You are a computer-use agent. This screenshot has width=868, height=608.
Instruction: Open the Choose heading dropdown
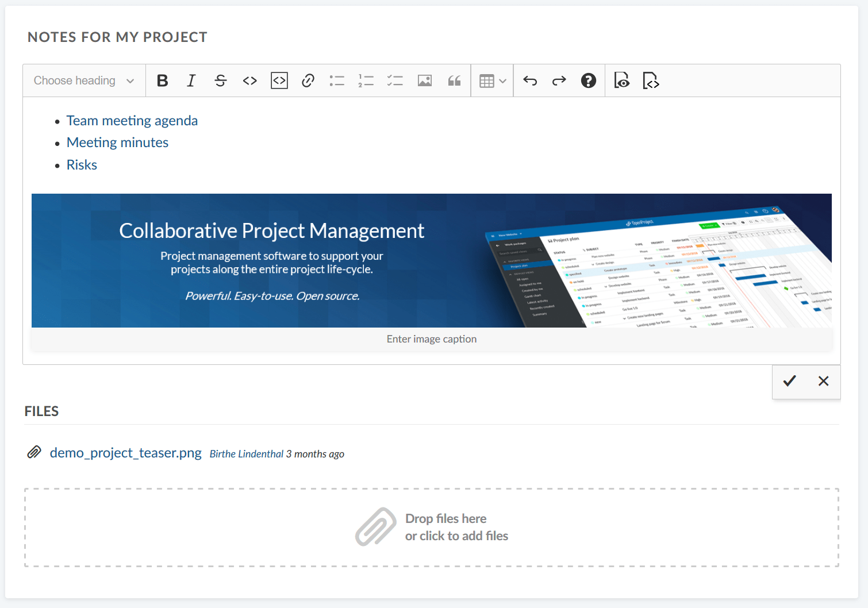pyautogui.click(x=84, y=80)
